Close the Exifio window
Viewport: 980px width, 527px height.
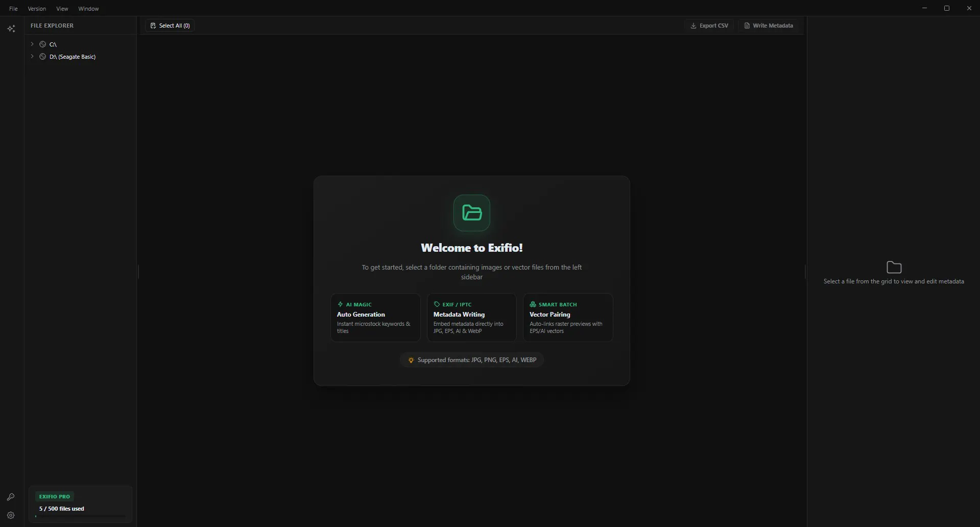coord(969,8)
